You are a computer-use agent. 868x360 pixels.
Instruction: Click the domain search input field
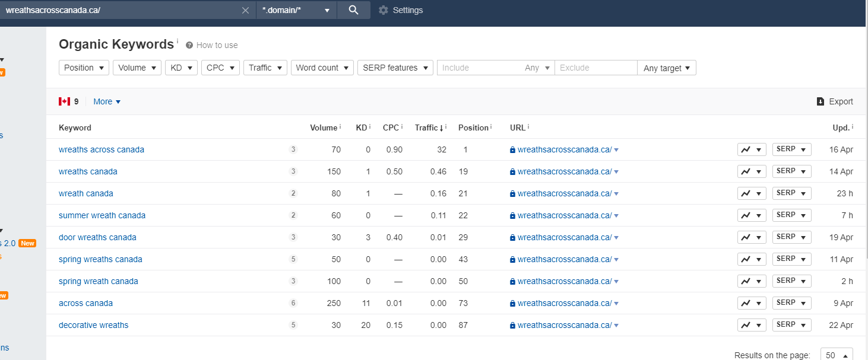point(119,10)
